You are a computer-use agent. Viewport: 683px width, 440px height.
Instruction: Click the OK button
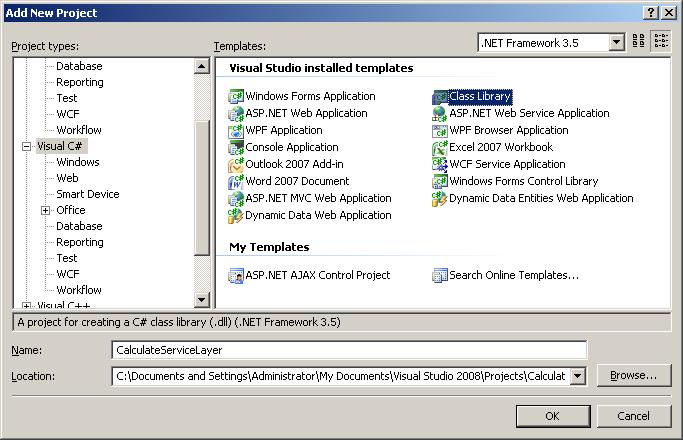(x=553, y=416)
